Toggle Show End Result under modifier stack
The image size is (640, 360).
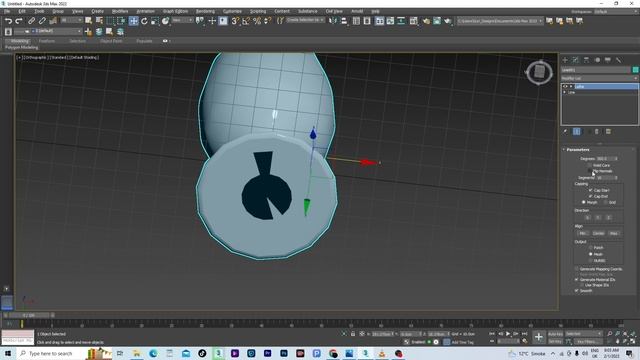tap(577, 131)
